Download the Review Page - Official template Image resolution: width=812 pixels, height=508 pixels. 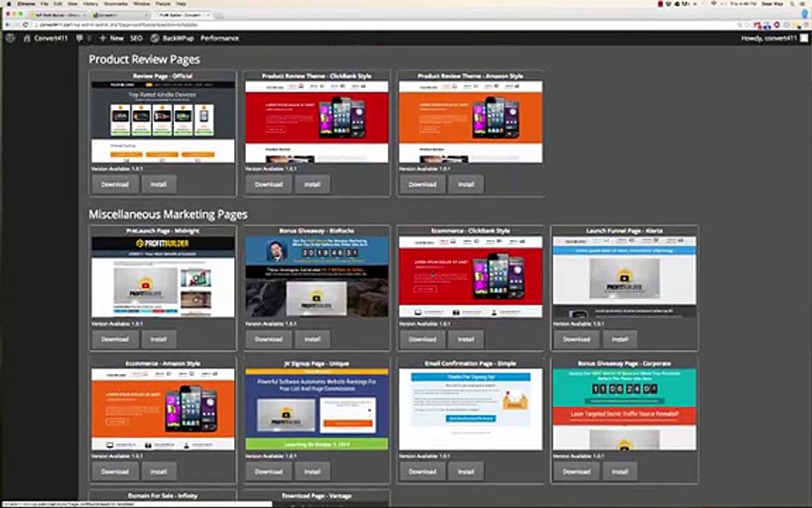115,184
